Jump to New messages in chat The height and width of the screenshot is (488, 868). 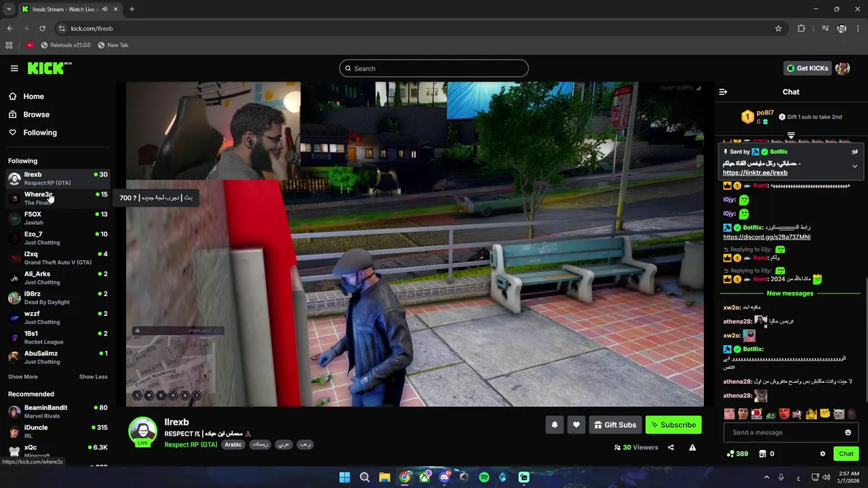[789, 293]
